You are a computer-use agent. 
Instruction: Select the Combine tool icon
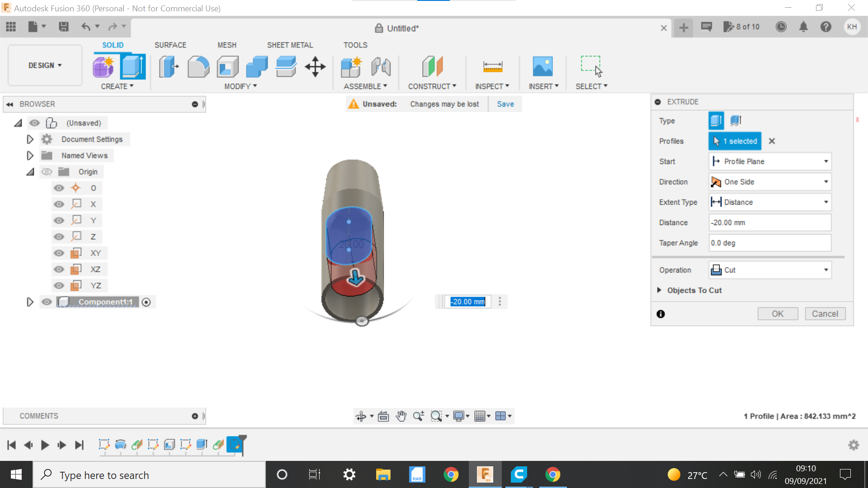[257, 66]
